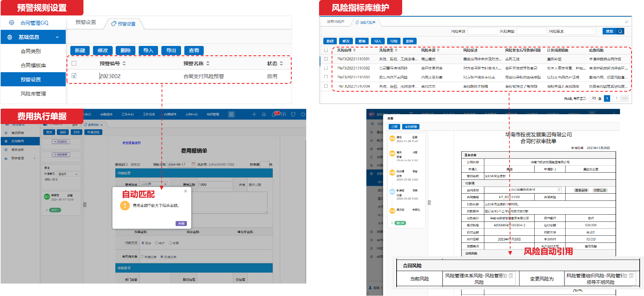This screenshot has width=644, height=296.
Task: Click the star favorite icon on 法务风险库 page
Action: 627,21
